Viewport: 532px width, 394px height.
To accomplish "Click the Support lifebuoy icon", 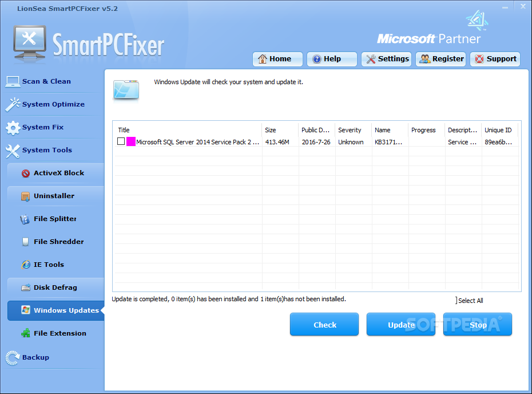I will 479,59.
